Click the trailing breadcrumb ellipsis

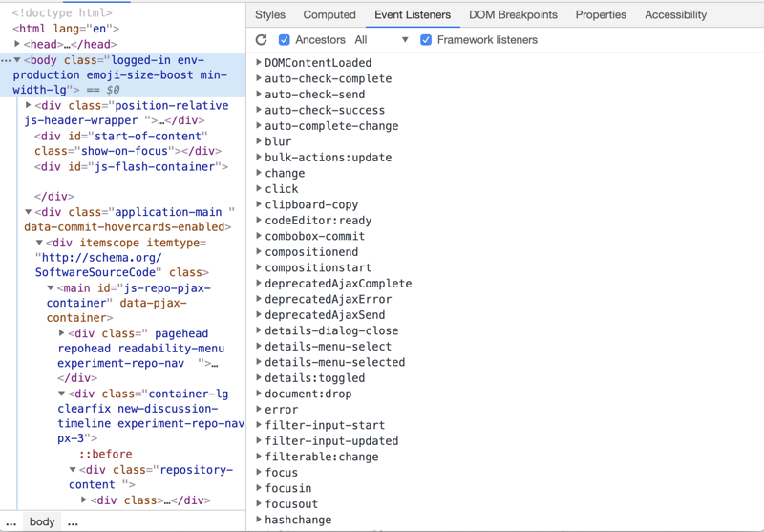pyautogui.click(x=73, y=522)
